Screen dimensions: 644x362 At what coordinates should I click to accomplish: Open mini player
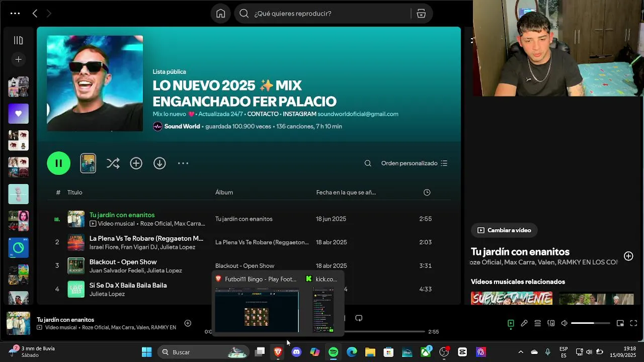(x=620, y=323)
